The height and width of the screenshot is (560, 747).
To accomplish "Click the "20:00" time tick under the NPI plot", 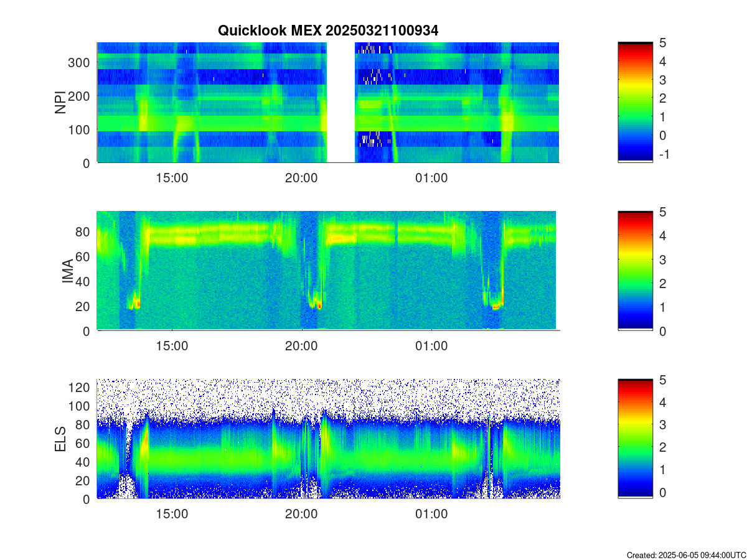I will [x=301, y=177].
